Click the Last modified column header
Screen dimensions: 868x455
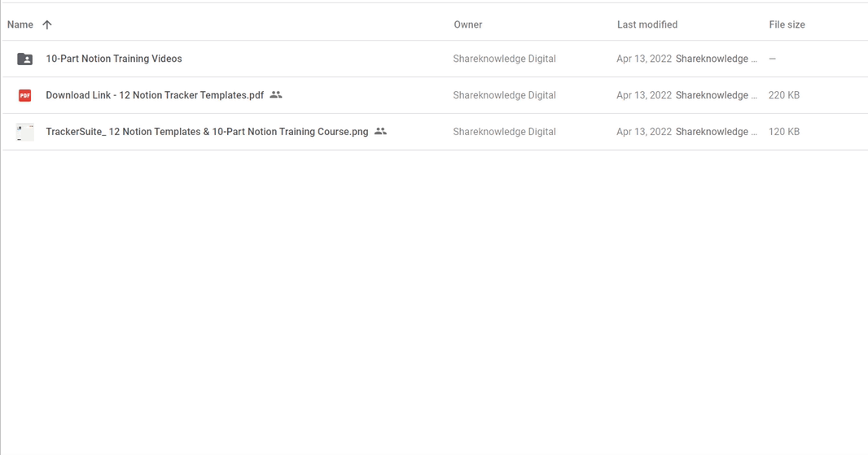tap(647, 24)
